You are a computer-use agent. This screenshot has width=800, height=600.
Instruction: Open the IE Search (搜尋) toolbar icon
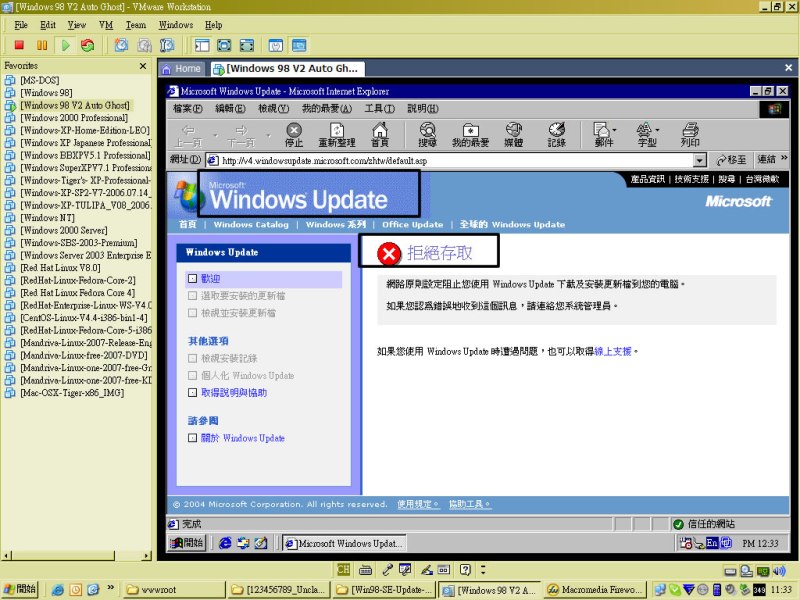tap(428, 135)
